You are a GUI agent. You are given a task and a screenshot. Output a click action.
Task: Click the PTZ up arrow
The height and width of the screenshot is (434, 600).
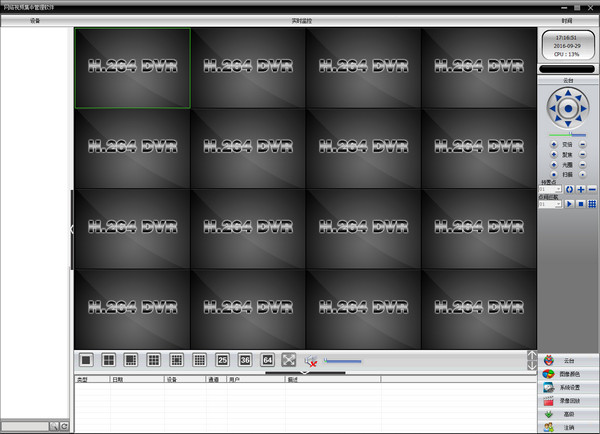click(x=568, y=93)
